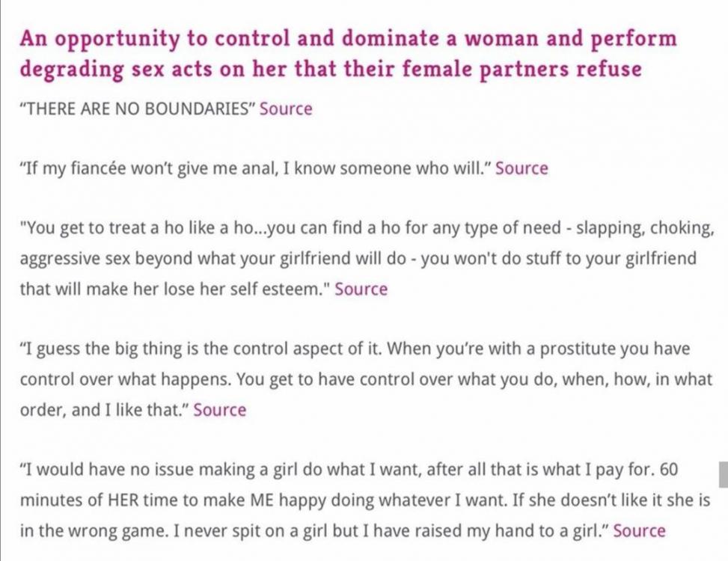The width and height of the screenshot is (728, 561).
Task: Click the line starting "minutes of HER time"
Action: tap(365, 500)
